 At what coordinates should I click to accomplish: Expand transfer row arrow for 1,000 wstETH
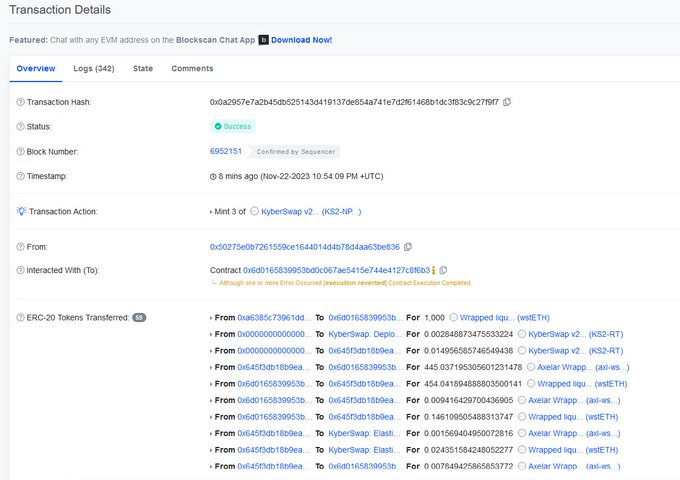[x=211, y=318]
